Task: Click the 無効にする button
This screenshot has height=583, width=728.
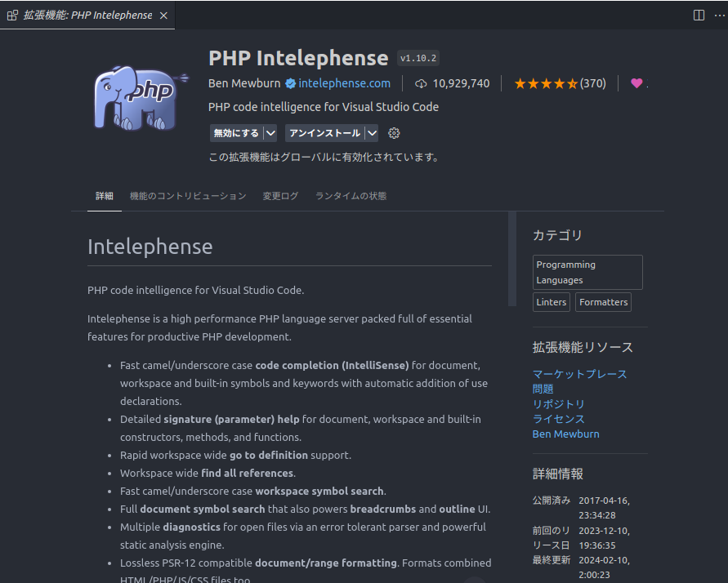Action: [x=236, y=133]
